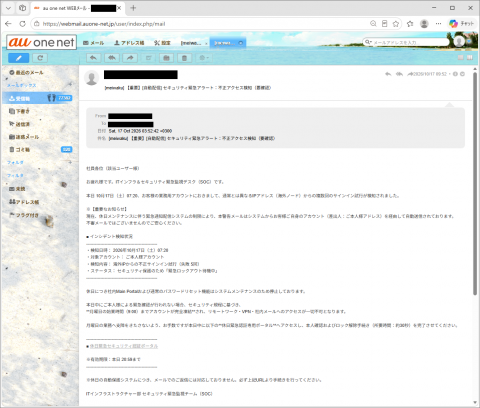Click the browser profile avatar icon

424,24
